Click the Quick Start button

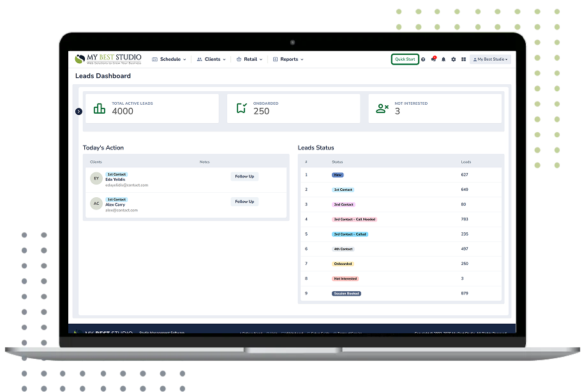click(405, 59)
